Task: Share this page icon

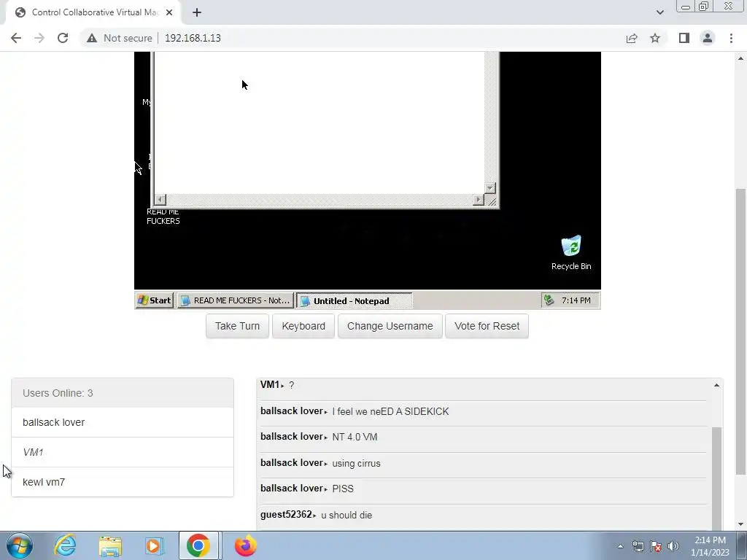Action: click(x=632, y=38)
